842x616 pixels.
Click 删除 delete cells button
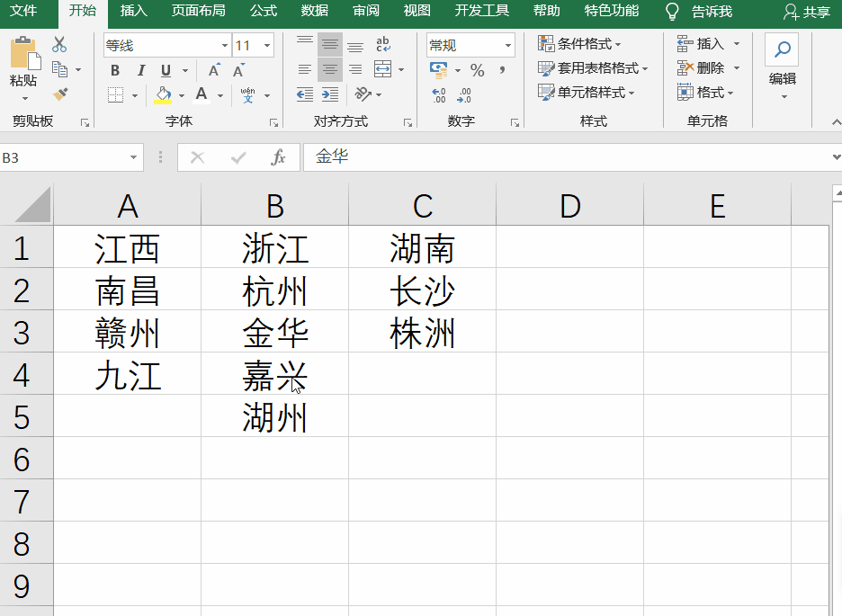[x=701, y=68]
